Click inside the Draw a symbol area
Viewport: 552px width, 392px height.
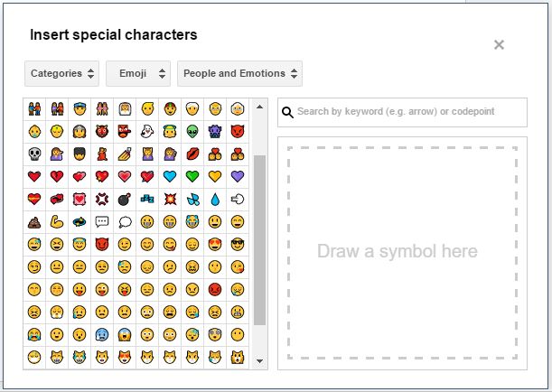click(x=402, y=252)
